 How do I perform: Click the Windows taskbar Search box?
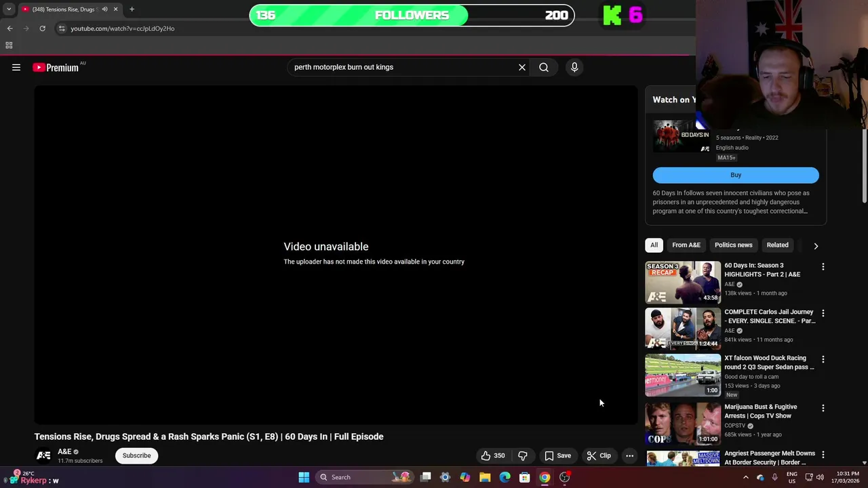(x=366, y=477)
